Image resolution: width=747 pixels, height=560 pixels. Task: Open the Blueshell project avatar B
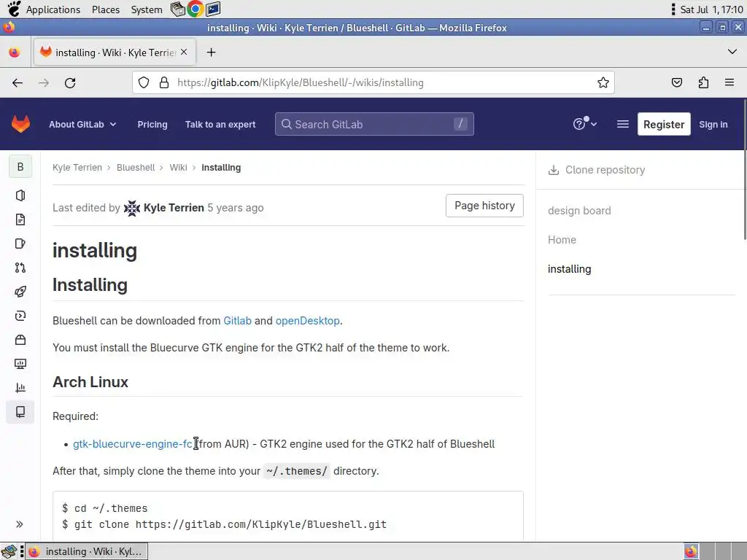(20, 167)
